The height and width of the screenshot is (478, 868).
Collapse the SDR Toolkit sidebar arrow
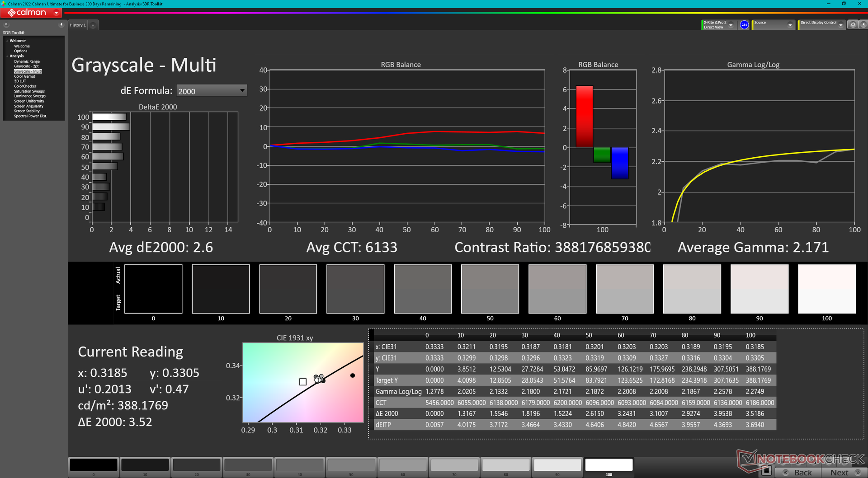click(x=61, y=25)
